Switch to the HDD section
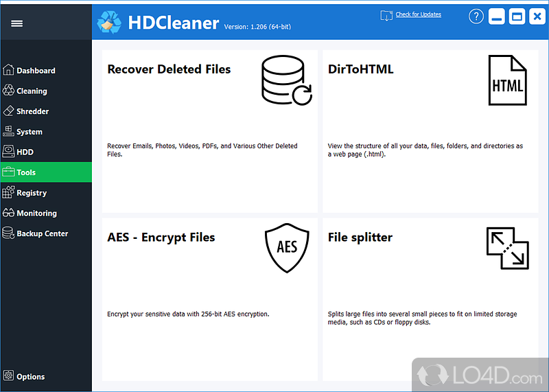Image resolution: width=549 pixels, height=392 pixels. 46,152
